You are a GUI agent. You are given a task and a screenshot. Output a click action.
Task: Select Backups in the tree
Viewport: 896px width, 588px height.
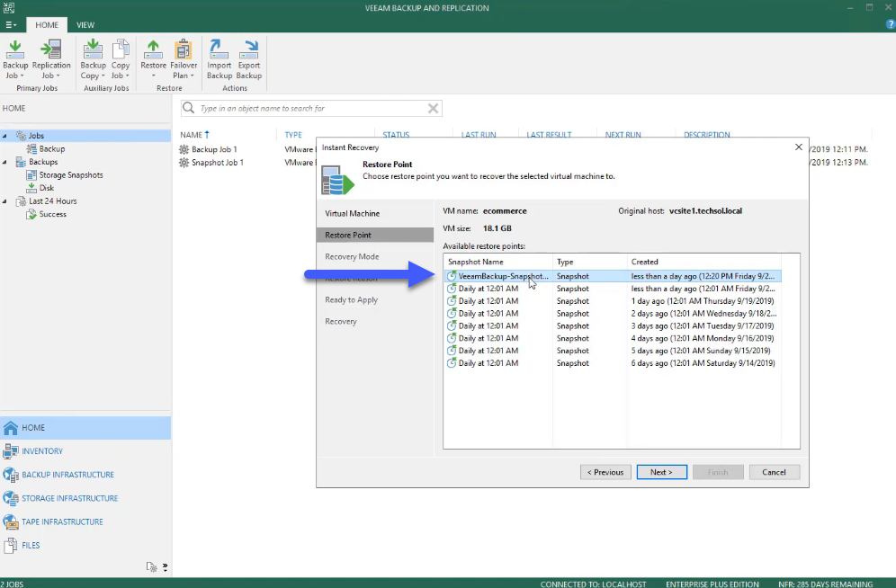pos(43,162)
